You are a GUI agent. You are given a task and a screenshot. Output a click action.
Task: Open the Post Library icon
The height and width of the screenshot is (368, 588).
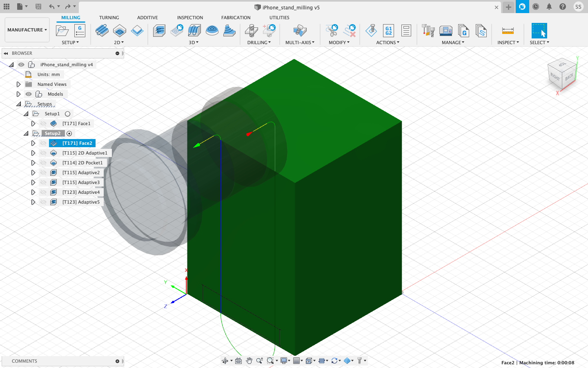click(463, 31)
